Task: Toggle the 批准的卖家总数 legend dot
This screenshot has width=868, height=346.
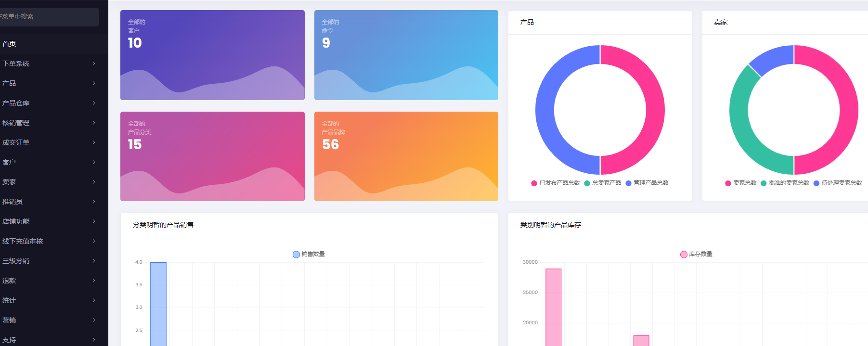Action: click(x=764, y=183)
